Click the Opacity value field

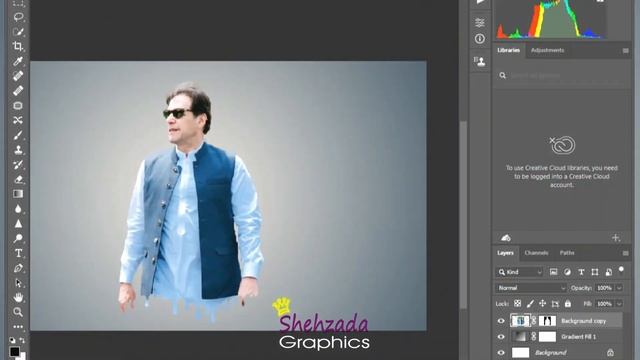pyautogui.click(x=604, y=288)
